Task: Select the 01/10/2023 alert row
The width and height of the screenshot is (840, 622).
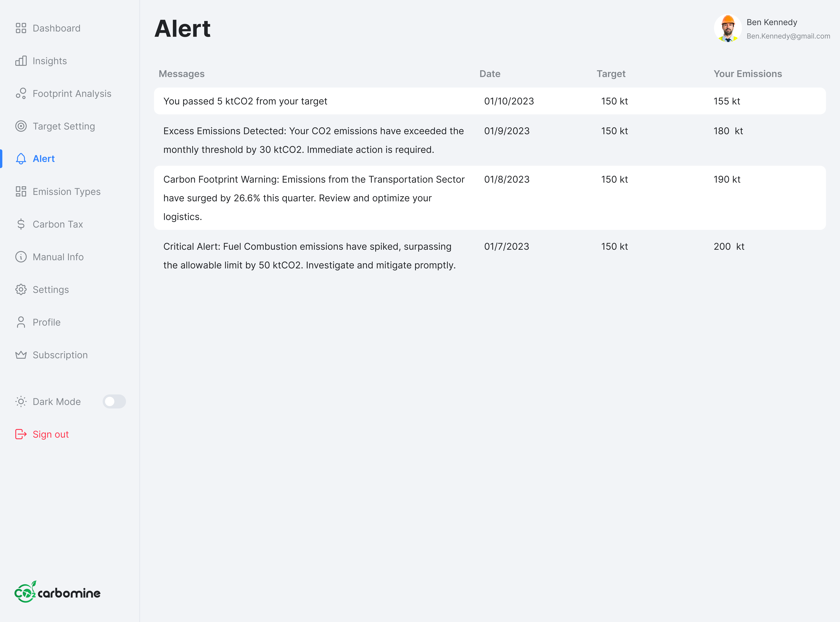Action: pos(489,101)
